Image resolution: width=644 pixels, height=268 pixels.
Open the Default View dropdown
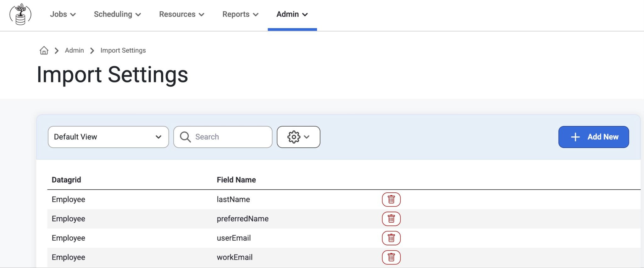[x=108, y=137]
